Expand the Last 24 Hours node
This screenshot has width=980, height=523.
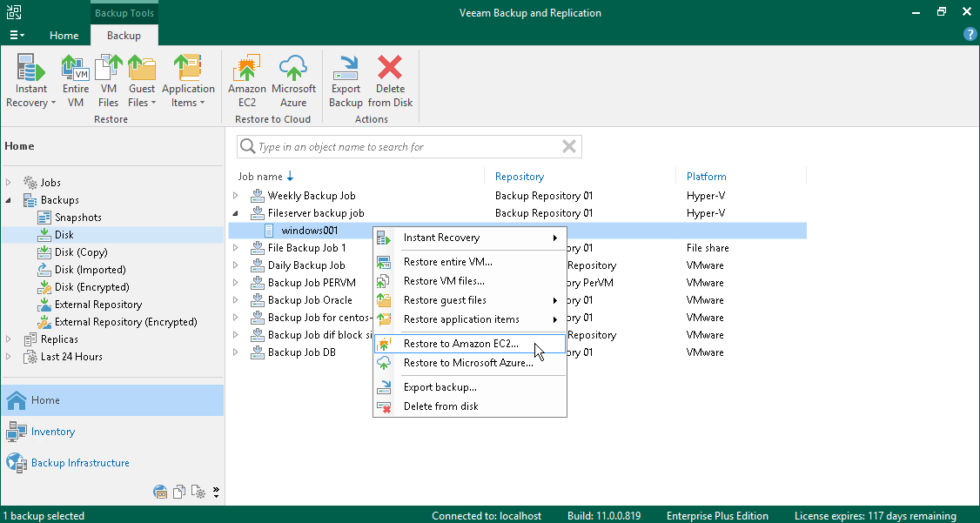pos(8,357)
